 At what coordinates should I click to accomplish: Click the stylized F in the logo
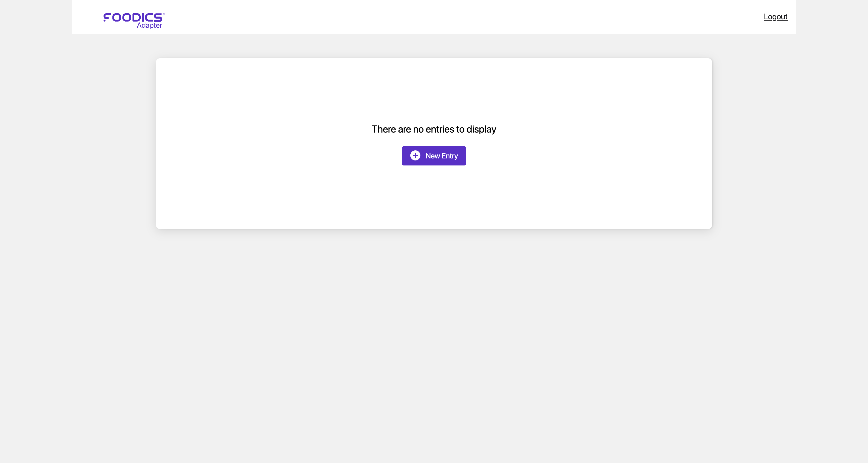click(107, 18)
